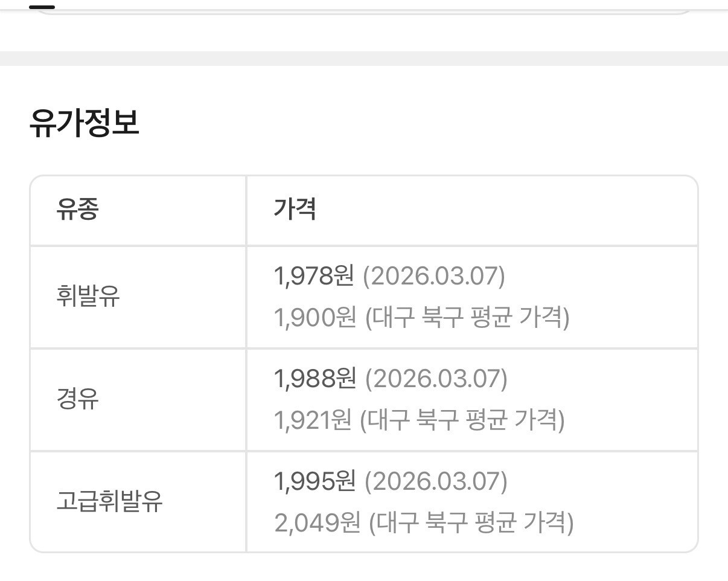Click the 유가정보 section heading

point(84,123)
